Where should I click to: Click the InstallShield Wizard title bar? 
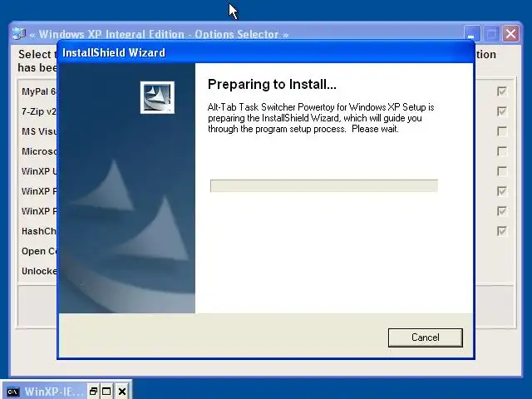pyautogui.click(x=266, y=52)
